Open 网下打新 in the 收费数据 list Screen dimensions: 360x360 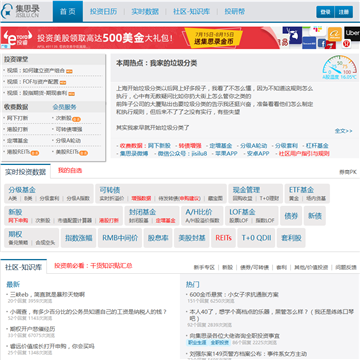pos(17,118)
